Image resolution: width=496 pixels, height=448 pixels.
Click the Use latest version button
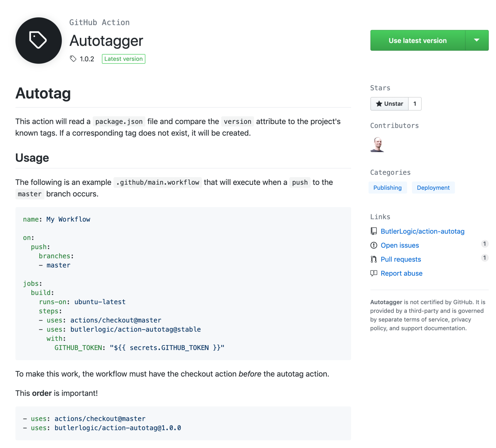pyautogui.click(x=418, y=40)
